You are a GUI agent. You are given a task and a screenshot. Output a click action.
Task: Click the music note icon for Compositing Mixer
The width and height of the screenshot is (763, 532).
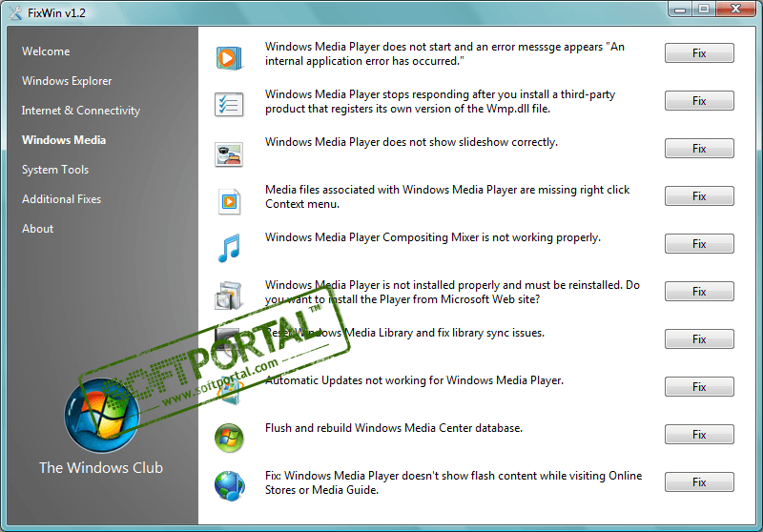pos(229,248)
